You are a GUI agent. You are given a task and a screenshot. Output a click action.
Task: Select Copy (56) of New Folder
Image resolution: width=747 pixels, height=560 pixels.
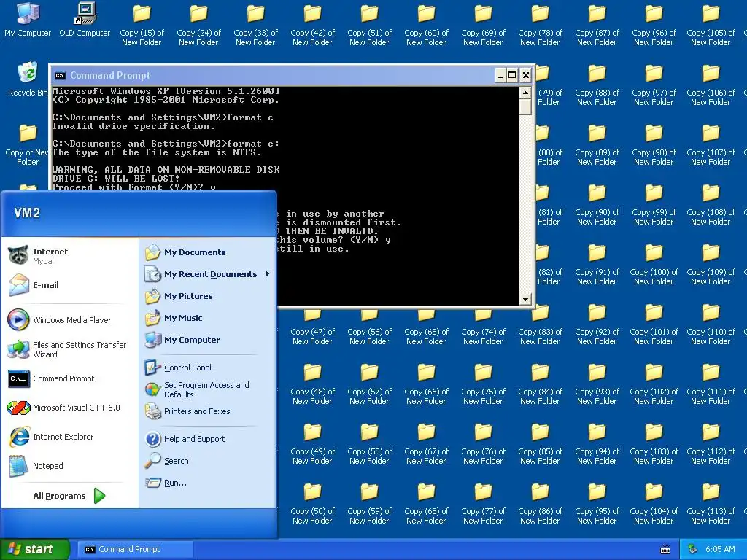369,327
